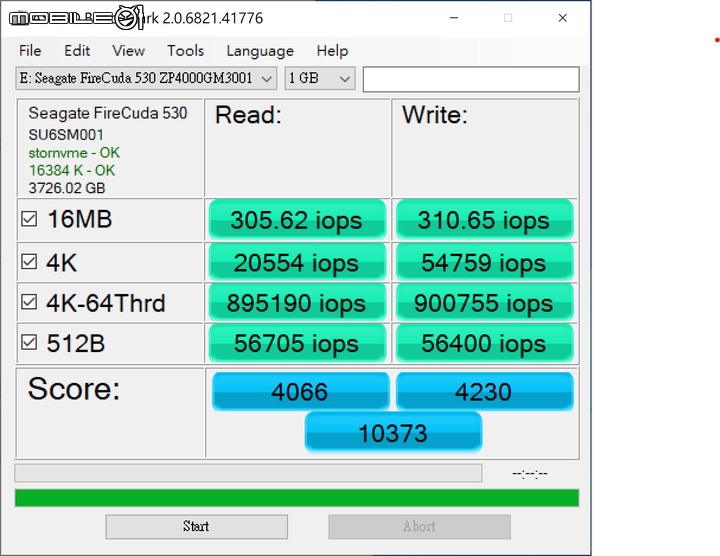The height and width of the screenshot is (556, 720).
Task: Expand the drive selection dropdown
Action: pos(146,78)
